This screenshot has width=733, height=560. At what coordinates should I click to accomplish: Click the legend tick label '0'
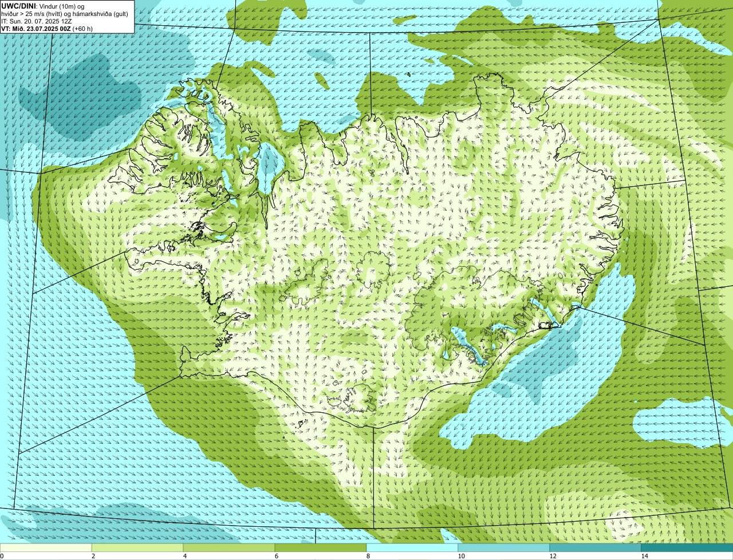[2, 556]
